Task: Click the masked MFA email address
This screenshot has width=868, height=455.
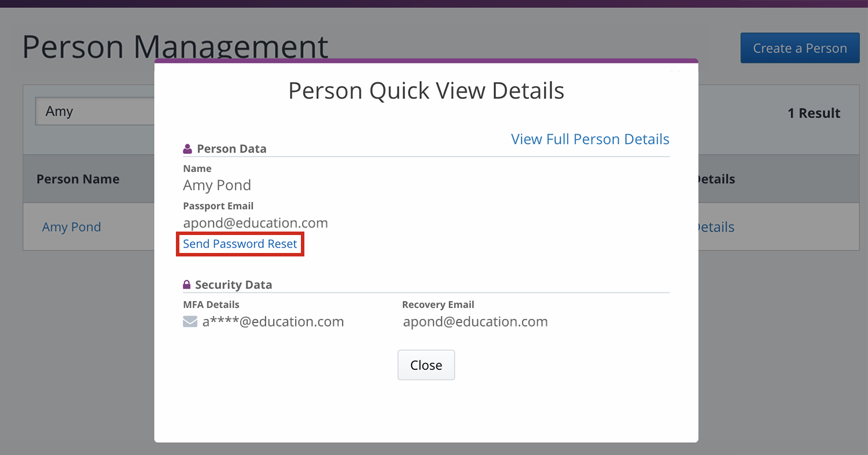Action: pyautogui.click(x=273, y=322)
